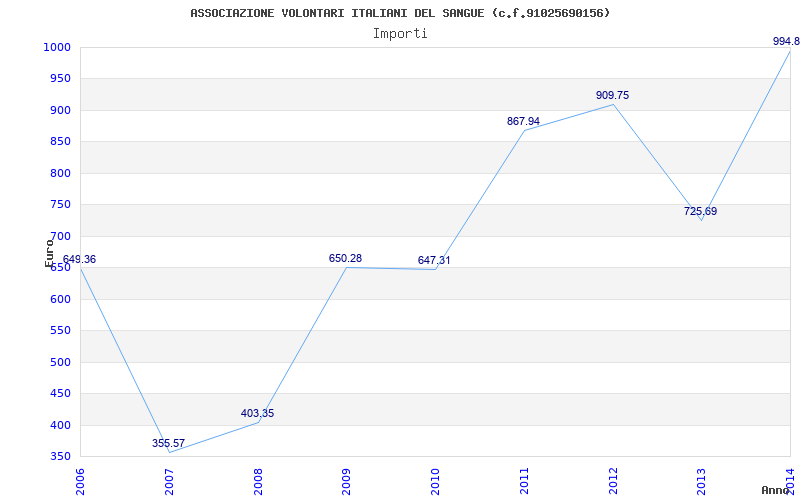This screenshot has width=800, height=500.
Task: Click data label 725.69
Action: tap(701, 211)
